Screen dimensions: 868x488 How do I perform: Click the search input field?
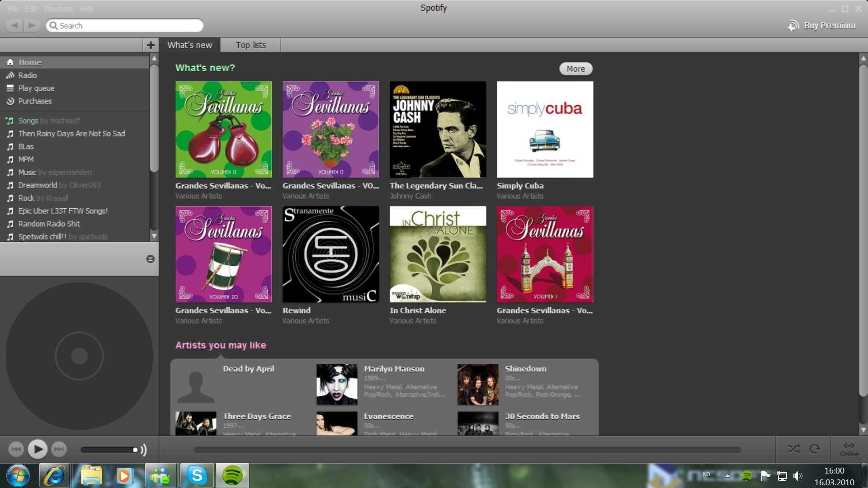point(125,26)
